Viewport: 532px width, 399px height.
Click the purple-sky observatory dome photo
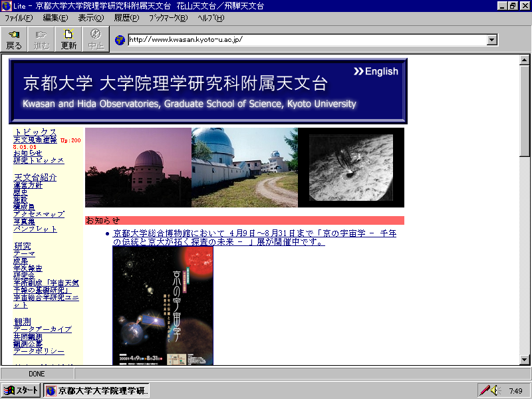pyautogui.click(x=138, y=168)
